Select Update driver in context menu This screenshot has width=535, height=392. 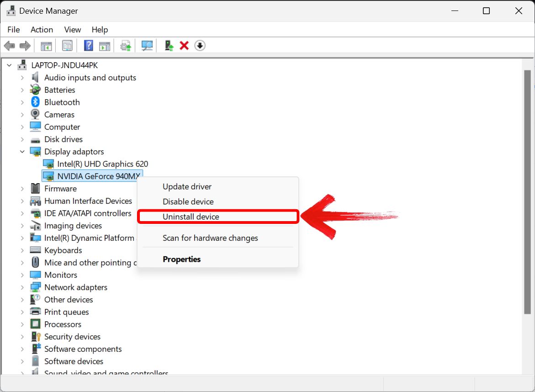(187, 186)
